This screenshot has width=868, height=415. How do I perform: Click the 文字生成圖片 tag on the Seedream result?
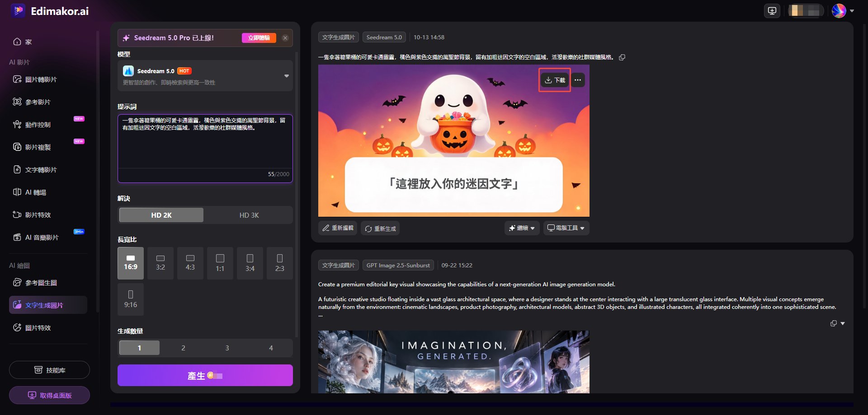point(339,37)
